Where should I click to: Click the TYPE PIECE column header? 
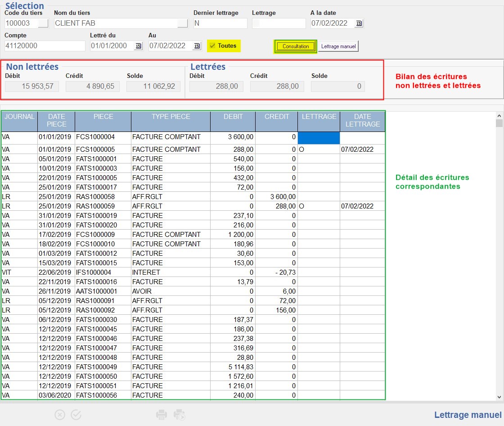pyautogui.click(x=171, y=121)
